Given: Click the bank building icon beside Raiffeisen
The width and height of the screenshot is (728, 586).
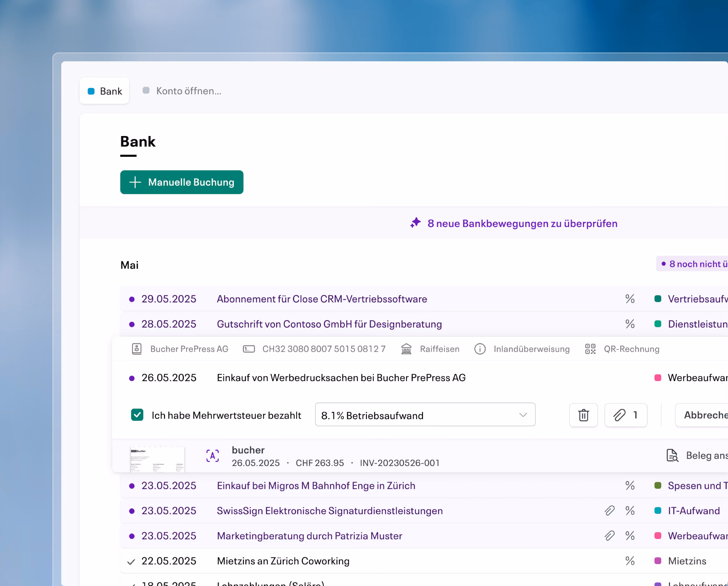Looking at the screenshot, I should [x=406, y=349].
